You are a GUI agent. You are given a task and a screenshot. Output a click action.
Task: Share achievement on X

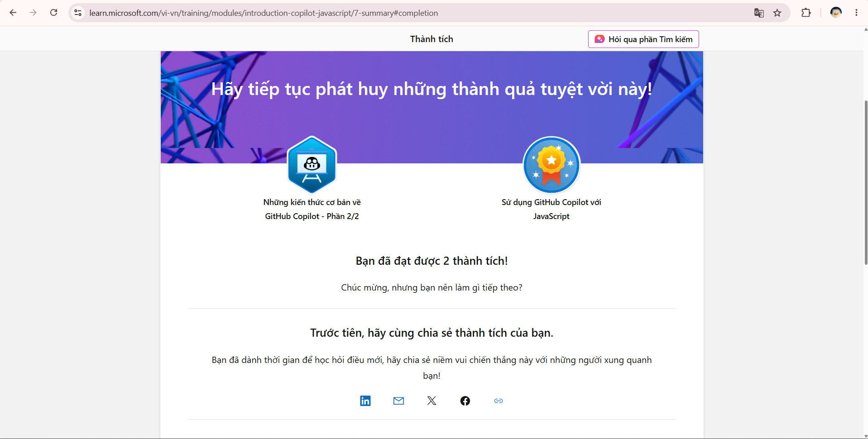point(432,401)
